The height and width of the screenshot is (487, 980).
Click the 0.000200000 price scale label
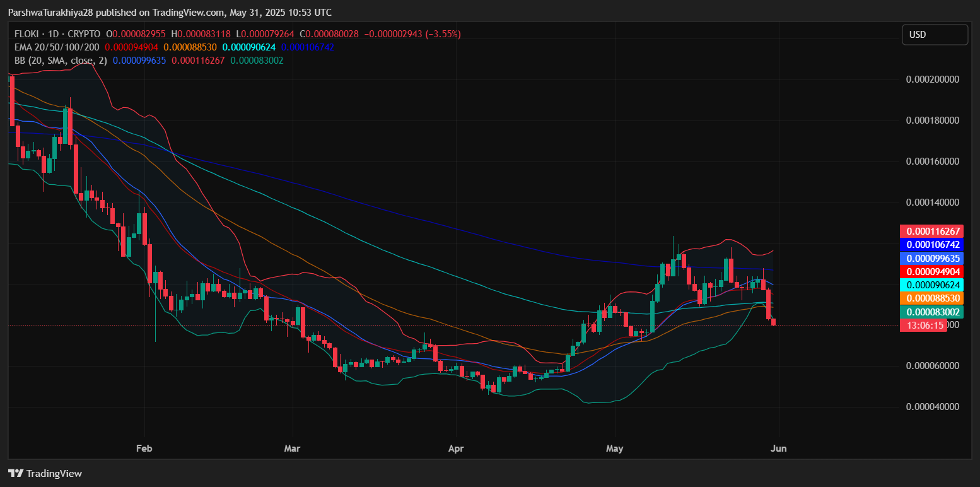(x=932, y=79)
